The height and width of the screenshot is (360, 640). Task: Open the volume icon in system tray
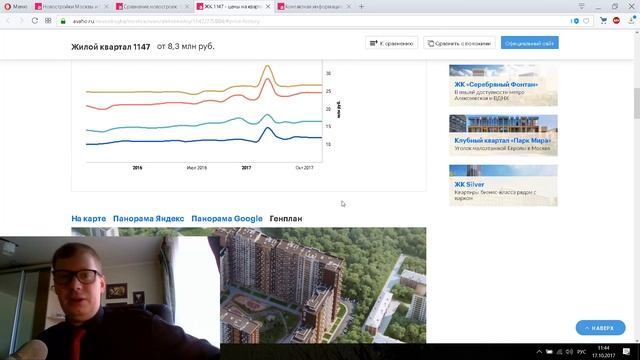pyautogui.click(x=570, y=352)
